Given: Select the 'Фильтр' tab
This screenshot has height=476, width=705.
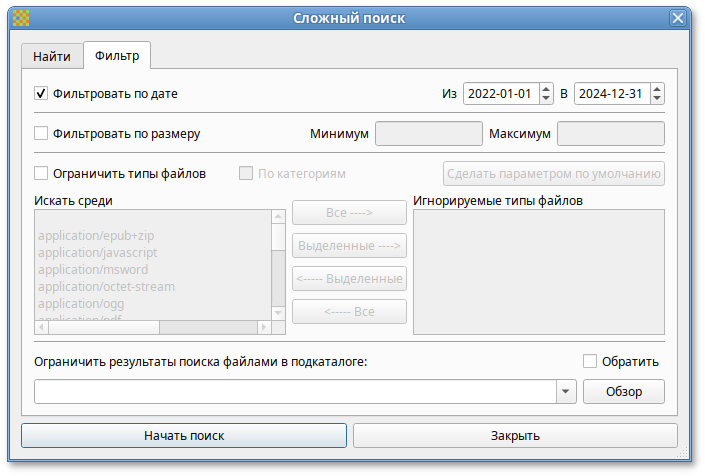Looking at the screenshot, I should [117, 55].
